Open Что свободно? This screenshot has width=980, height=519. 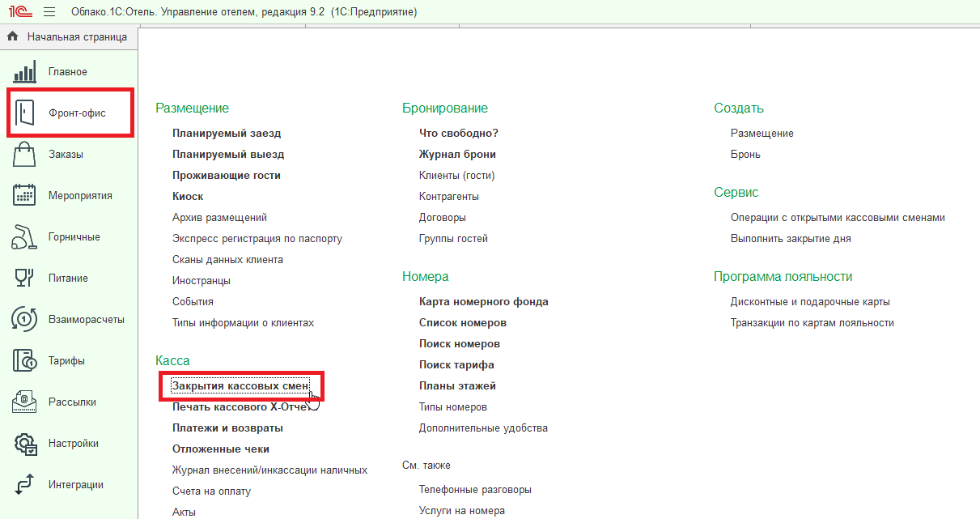pos(459,134)
